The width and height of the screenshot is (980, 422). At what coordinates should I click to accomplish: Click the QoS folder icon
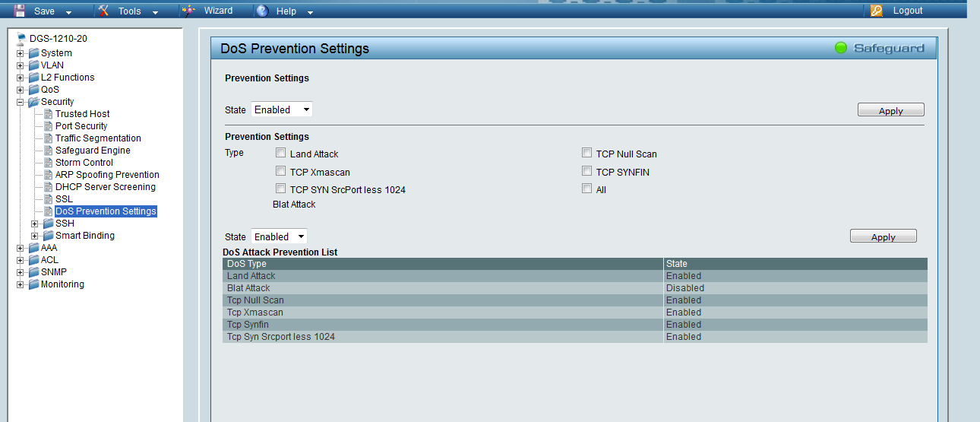click(33, 90)
